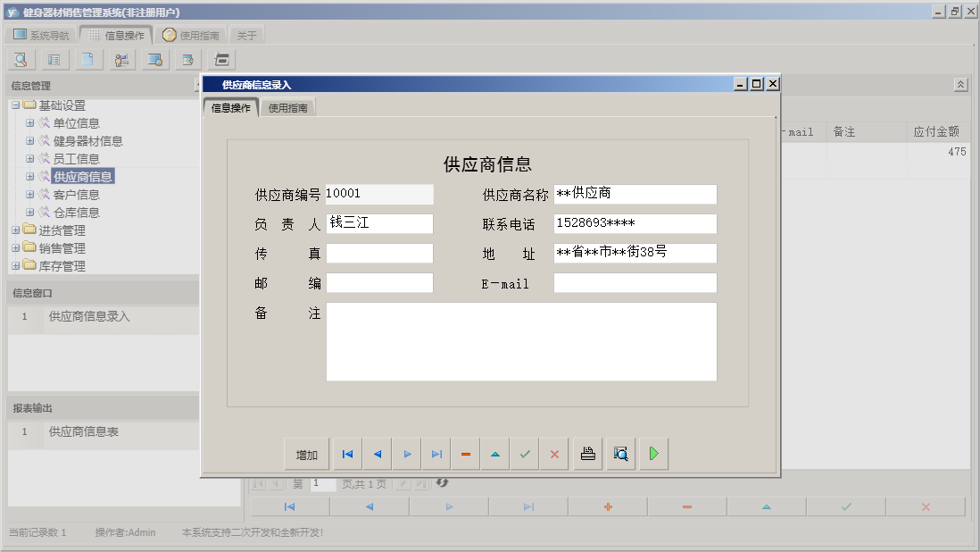Screen dimensions: 980x552
Task: Open print preview using the magnifier-document icon
Action: (619, 454)
